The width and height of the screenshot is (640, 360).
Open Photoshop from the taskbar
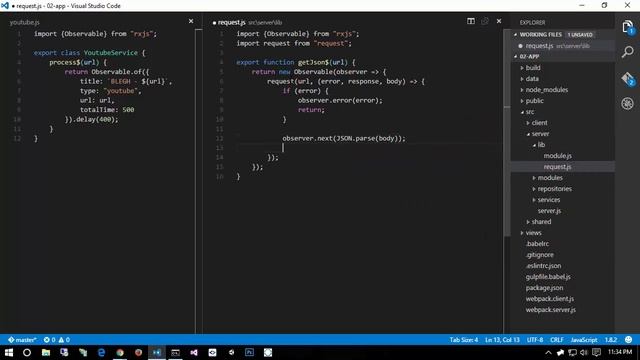249,352
